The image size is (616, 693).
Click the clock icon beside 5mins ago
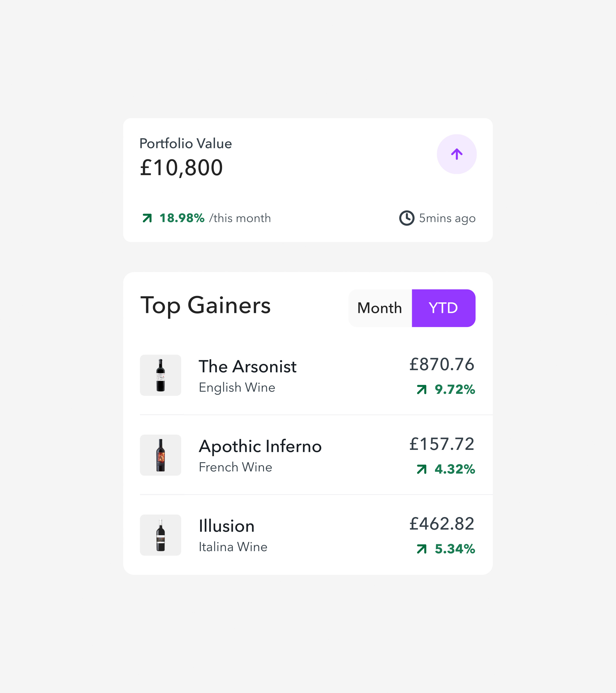pyautogui.click(x=407, y=218)
